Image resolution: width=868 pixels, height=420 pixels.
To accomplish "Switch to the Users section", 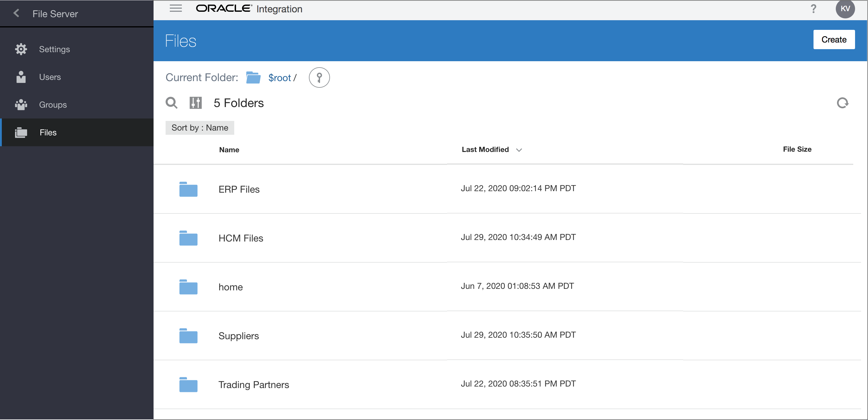I will point(50,77).
